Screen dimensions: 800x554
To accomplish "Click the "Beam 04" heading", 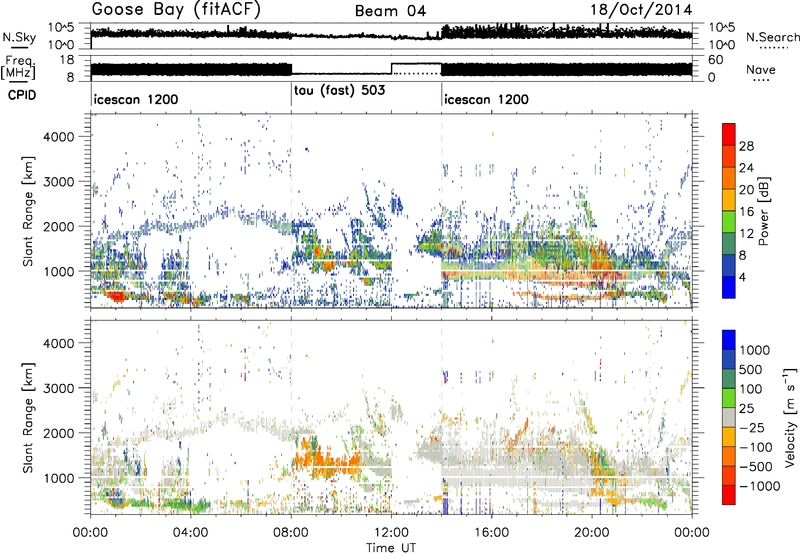I will (x=390, y=11).
